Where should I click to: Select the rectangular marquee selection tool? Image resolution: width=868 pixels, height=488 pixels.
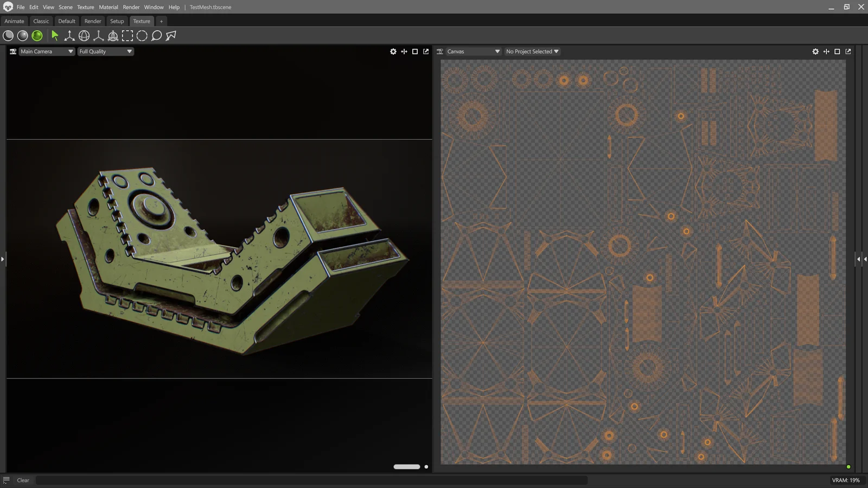128,35
